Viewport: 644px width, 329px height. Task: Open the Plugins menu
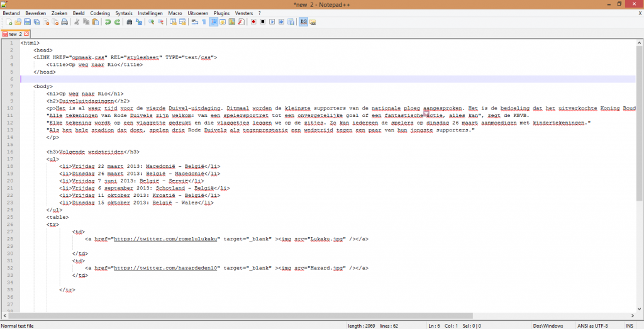222,14
